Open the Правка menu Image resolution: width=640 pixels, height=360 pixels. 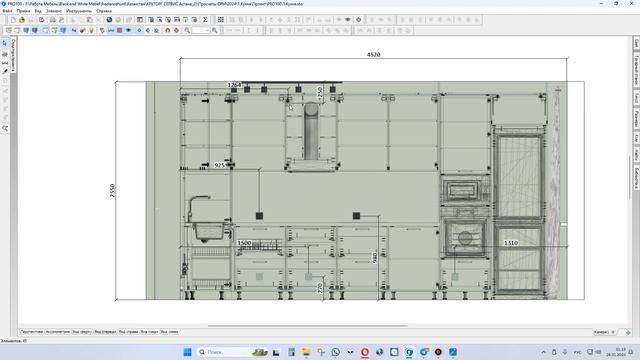(x=23, y=11)
